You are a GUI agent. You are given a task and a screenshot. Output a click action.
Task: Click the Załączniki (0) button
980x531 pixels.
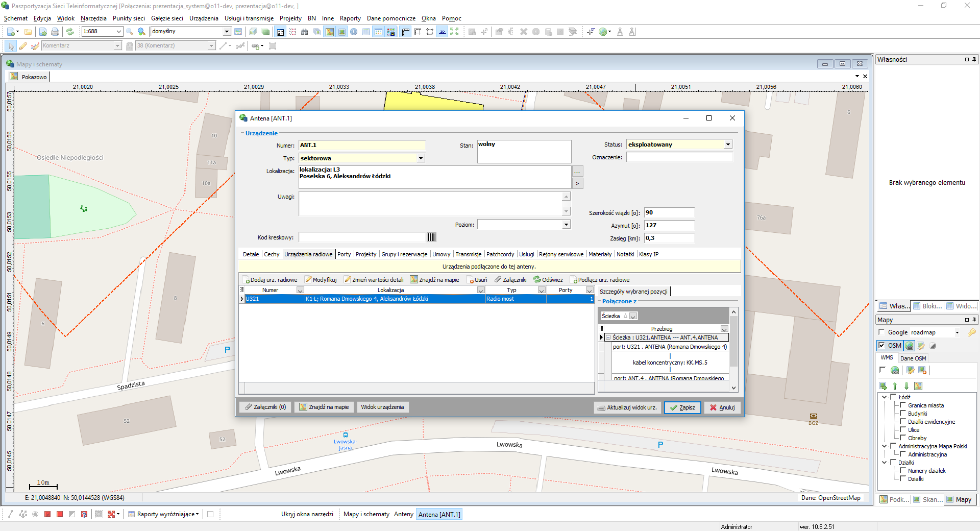coord(265,407)
